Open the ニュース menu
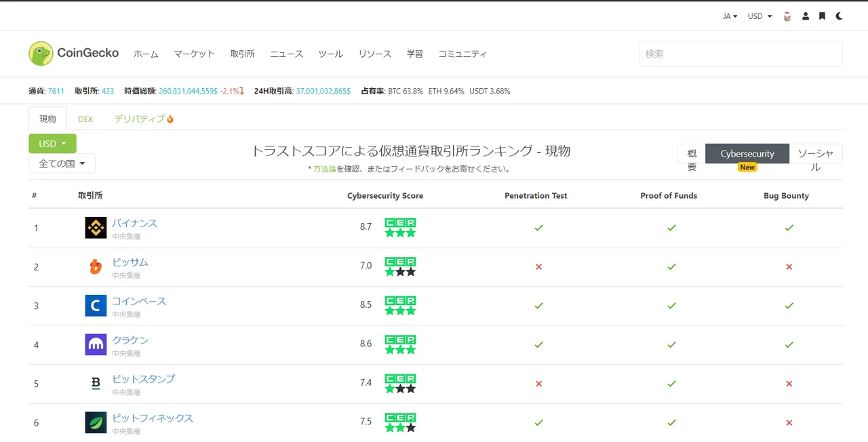 coord(287,54)
